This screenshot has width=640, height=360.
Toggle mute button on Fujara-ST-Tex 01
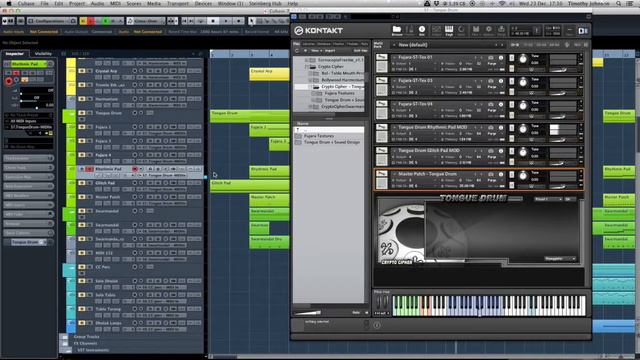(x=511, y=69)
